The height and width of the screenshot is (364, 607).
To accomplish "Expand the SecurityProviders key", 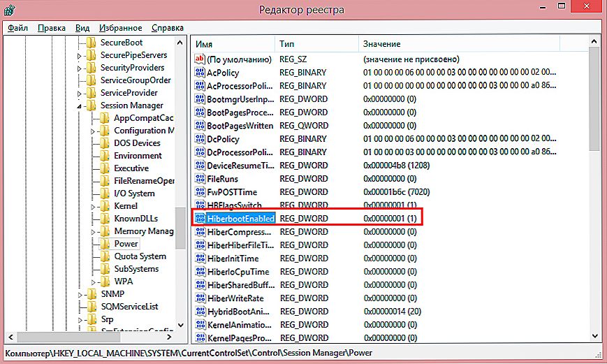I will pyautogui.click(x=79, y=68).
